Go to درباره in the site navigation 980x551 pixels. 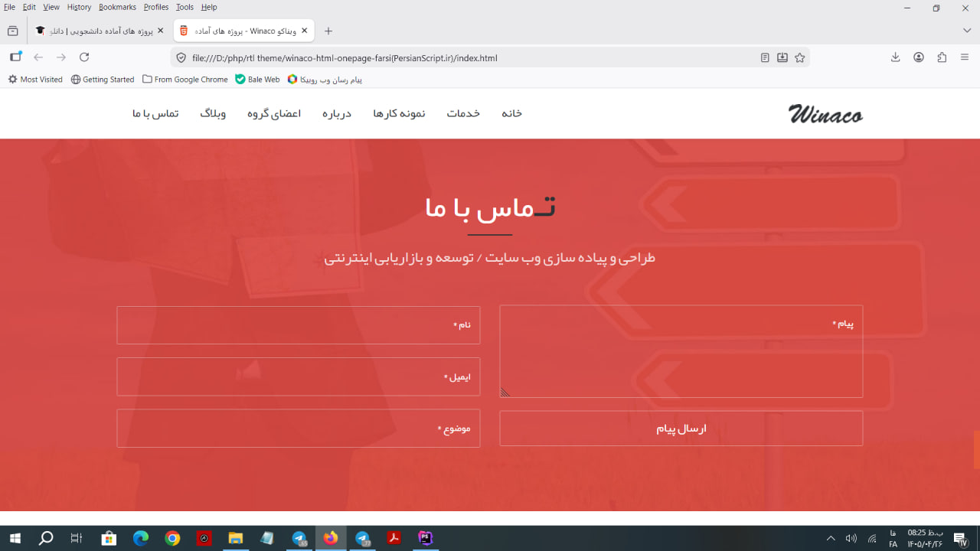[337, 113]
